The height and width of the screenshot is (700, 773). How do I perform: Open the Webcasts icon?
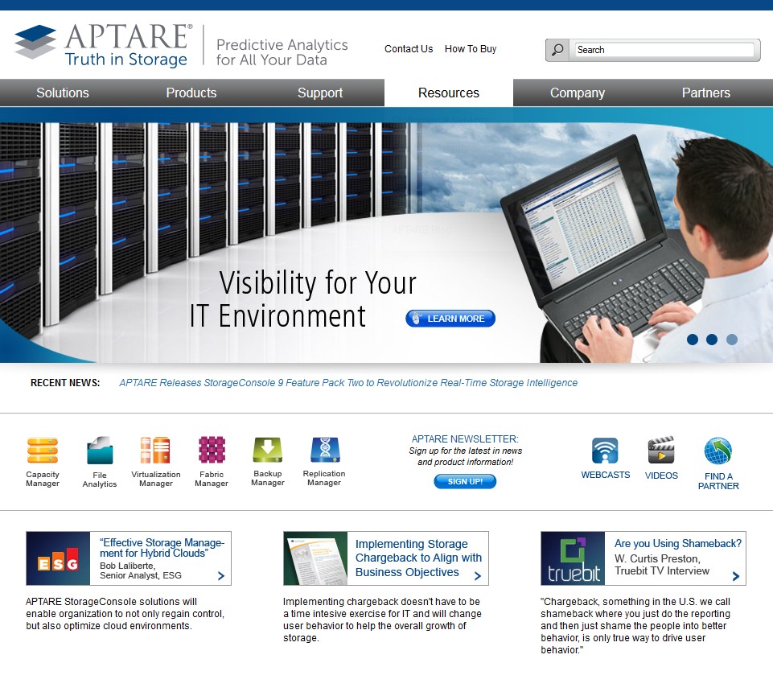[x=605, y=451]
